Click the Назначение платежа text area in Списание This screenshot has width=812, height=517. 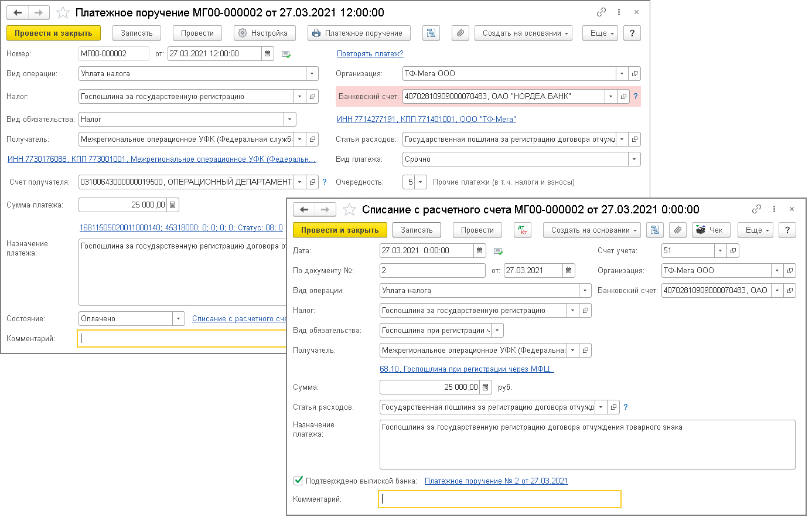pos(588,445)
